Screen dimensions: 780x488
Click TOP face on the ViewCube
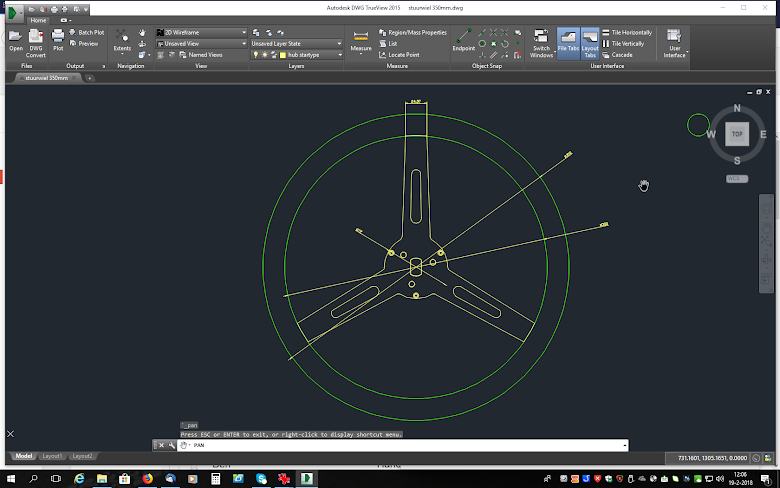pyautogui.click(x=737, y=133)
